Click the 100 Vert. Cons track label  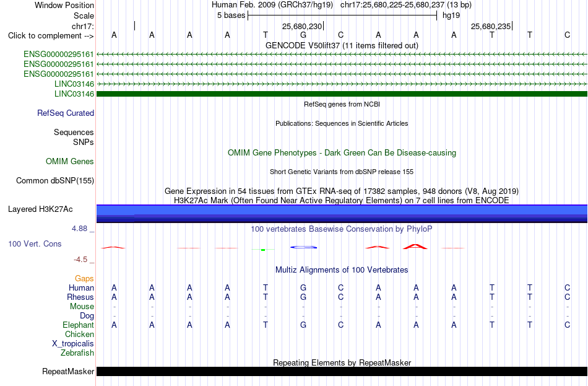[35, 243]
